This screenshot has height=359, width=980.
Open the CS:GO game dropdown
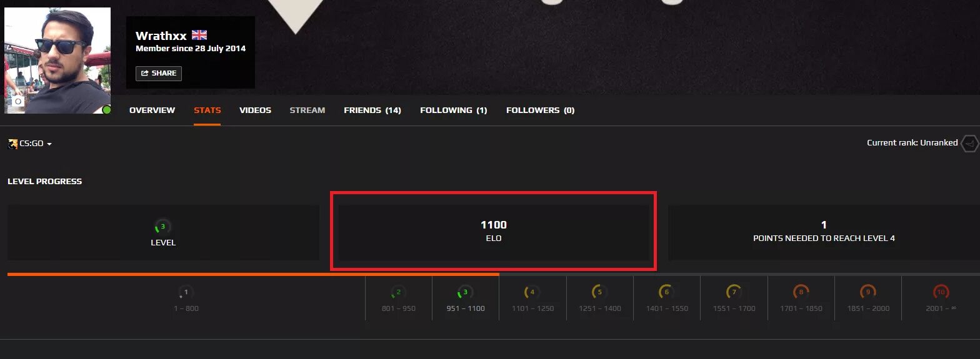pyautogui.click(x=30, y=144)
